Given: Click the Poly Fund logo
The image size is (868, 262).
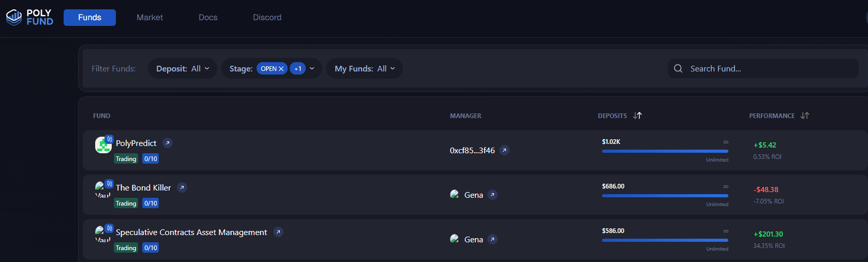Looking at the screenshot, I should click(x=29, y=17).
